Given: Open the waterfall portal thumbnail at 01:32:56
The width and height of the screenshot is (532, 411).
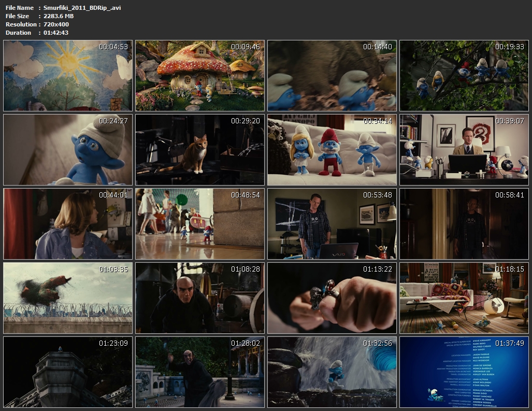Looking at the screenshot, I should coord(332,372).
